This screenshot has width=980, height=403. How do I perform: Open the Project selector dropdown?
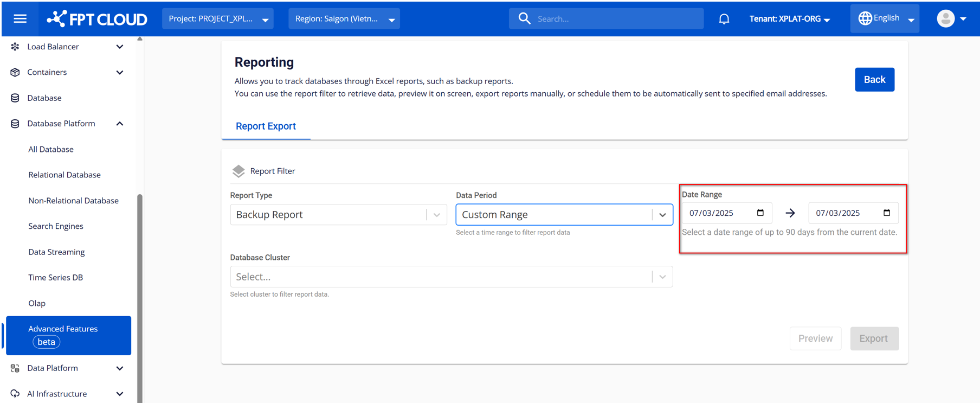[x=218, y=19]
